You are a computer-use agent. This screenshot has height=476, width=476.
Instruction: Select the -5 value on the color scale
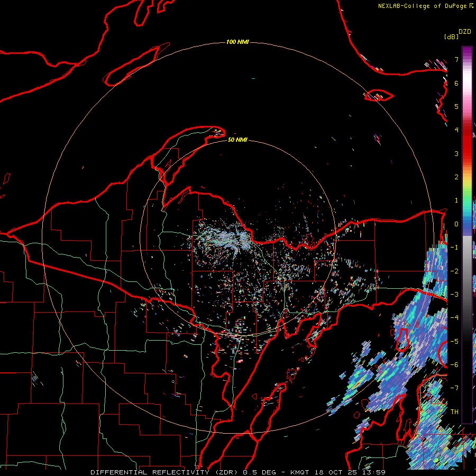point(454,341)
